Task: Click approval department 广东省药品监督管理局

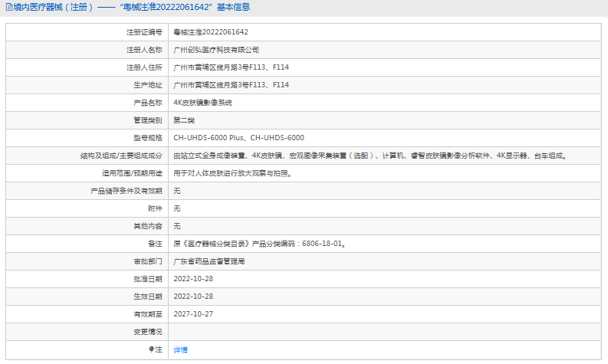Action: pos(209,261)
